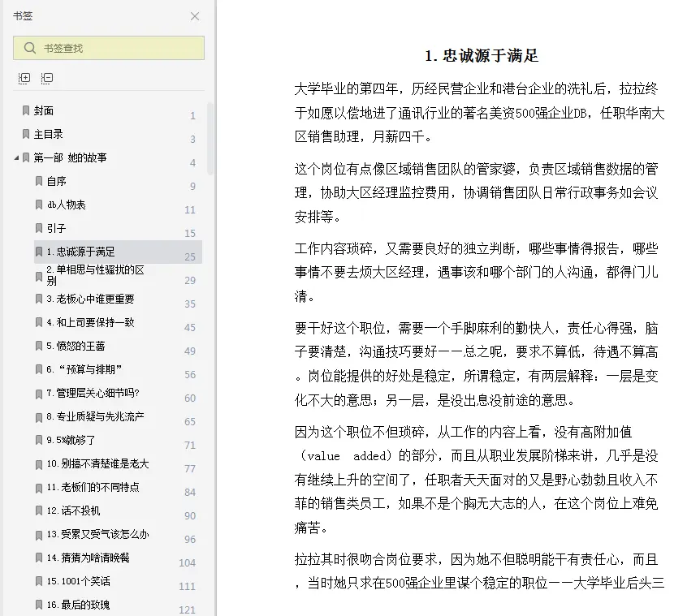The width and height of the screenshot is (700, 616).
Task: Click the bookmark flag icon beside 引子
Action: click(39, 228)
